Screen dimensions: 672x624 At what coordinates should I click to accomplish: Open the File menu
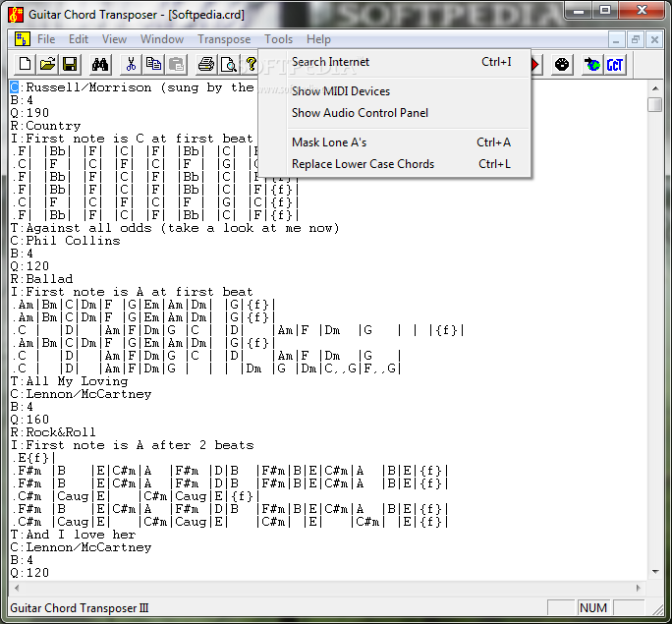point(46,39)
